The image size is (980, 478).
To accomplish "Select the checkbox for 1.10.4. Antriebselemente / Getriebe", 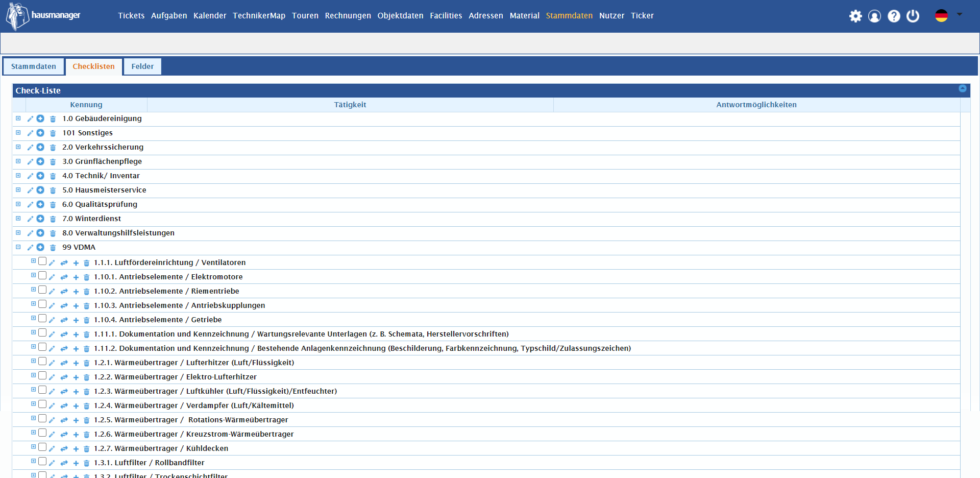I will pyautogui.click(x=42, y=318).
